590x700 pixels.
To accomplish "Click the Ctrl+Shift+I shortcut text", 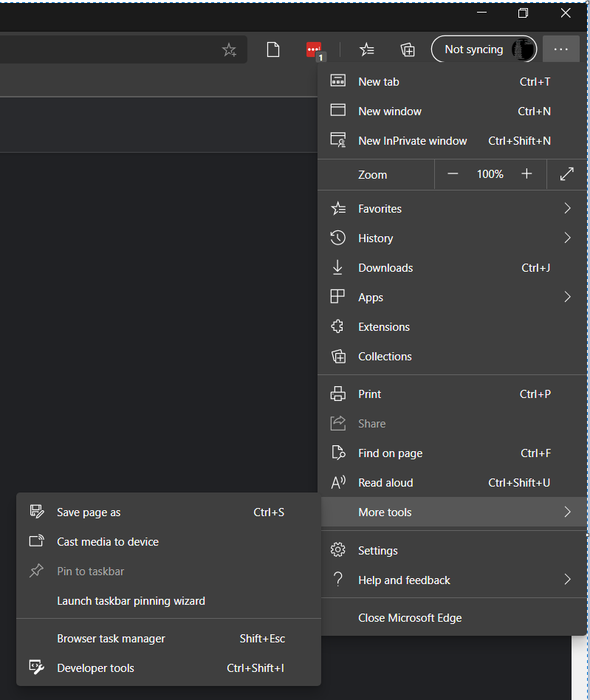I will point(255,668).
